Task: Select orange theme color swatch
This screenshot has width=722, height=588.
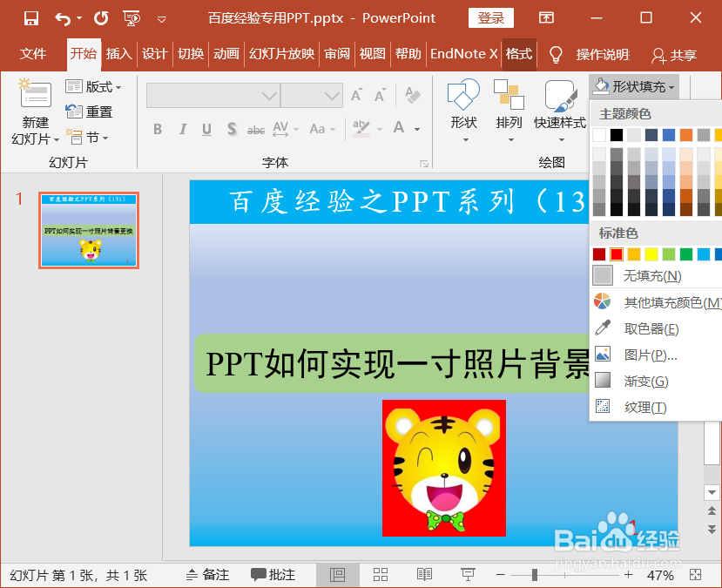Action: click(686, 135)
